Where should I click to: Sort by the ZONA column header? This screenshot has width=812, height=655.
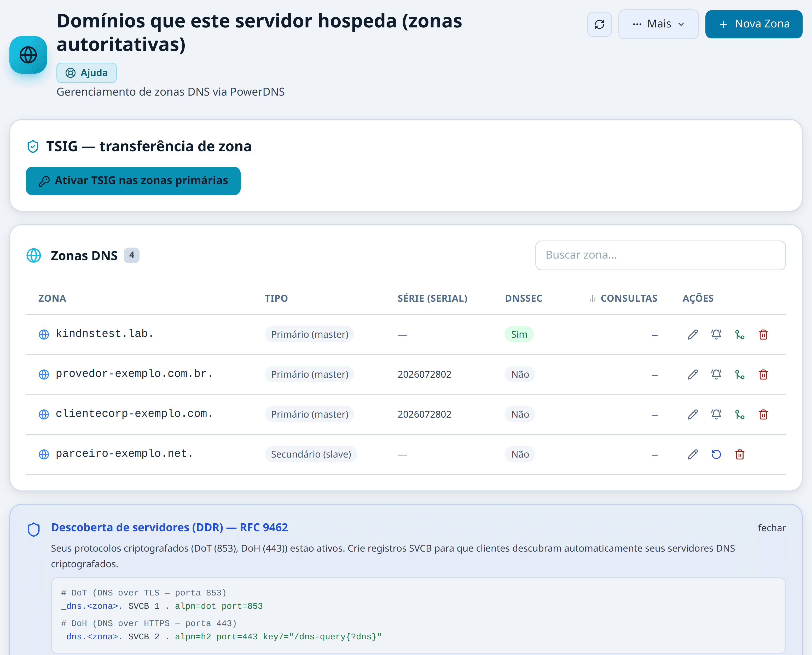pos(52,299)
